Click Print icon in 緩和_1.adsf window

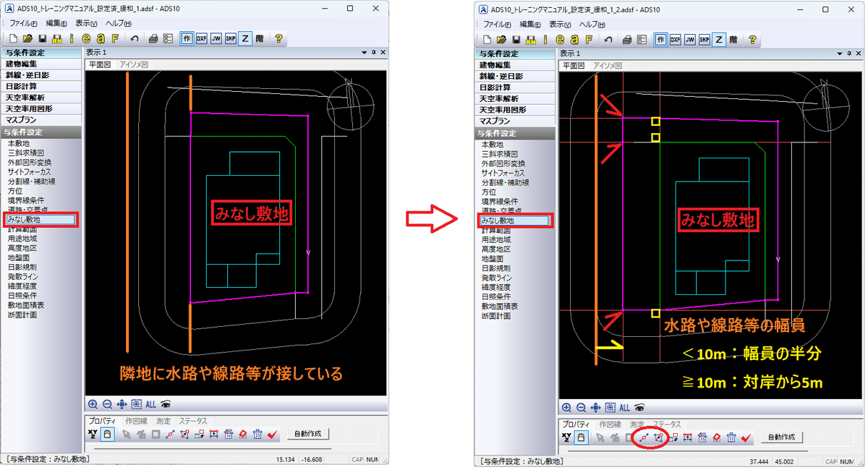coord(153,38)
